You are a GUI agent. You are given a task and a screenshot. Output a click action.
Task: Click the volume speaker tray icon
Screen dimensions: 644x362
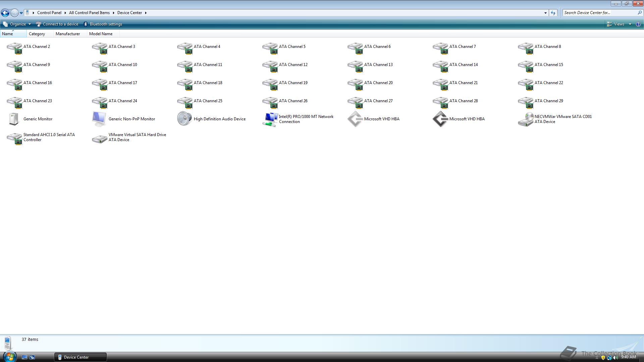coord(615,358)
